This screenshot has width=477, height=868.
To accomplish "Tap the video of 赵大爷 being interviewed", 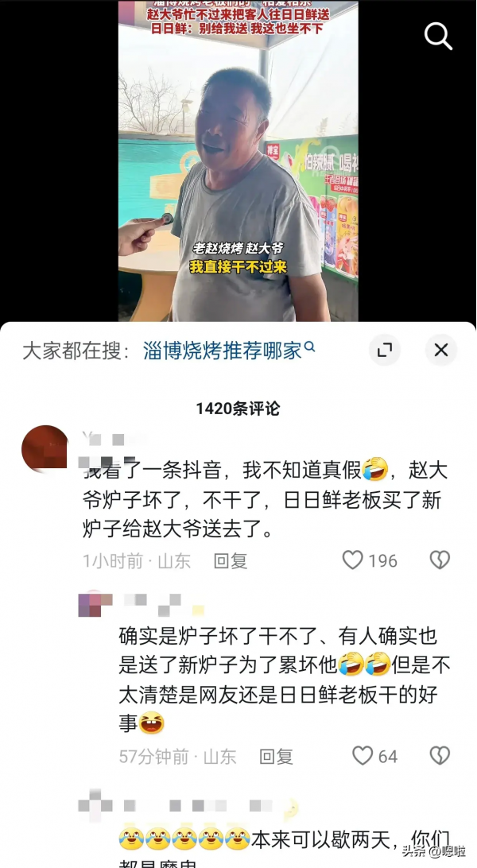I will (x=238, y=161).
